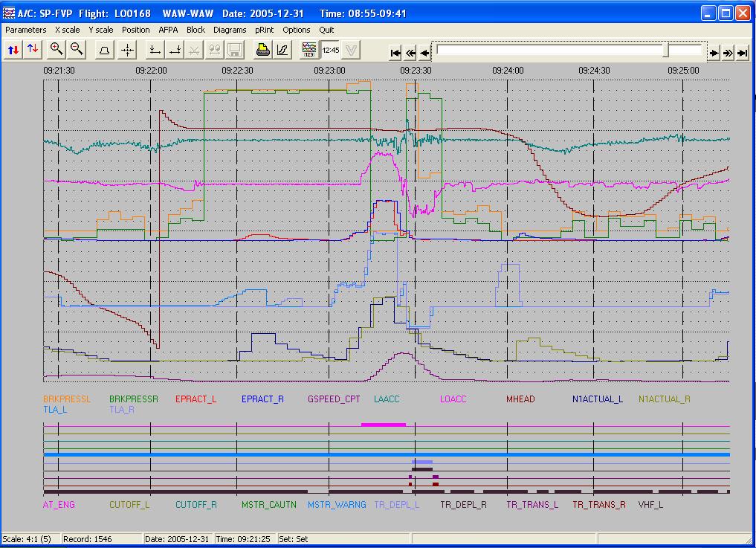Image resolution: width=756 pixels, height=548 pixels.
Task: Select the MSTR_CAUTN discrete label
Action: 268,505
